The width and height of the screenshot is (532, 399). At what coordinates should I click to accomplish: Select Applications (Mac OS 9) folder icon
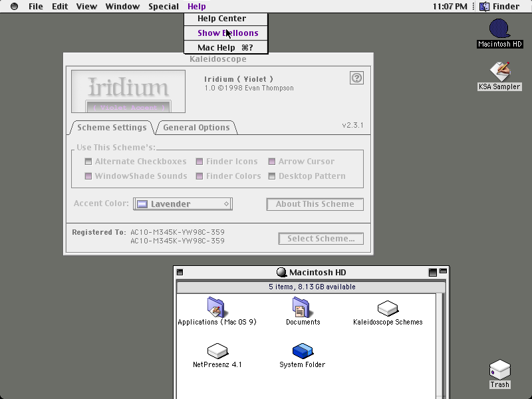(x=216, y=307)
